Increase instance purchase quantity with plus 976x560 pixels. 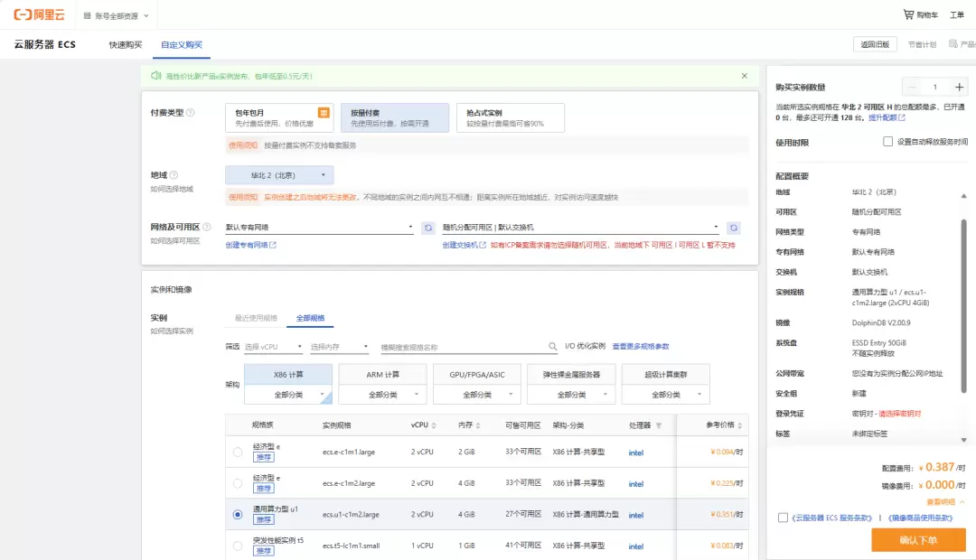pyautogui.click(x=959, y=88)
